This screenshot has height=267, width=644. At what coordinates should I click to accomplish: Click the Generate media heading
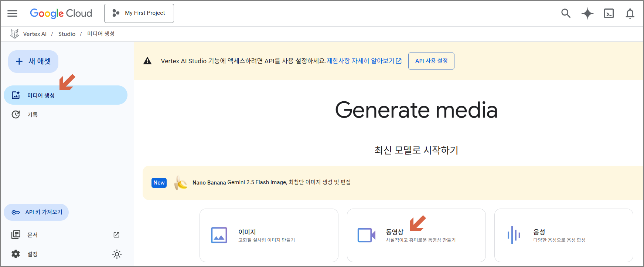(416, 110)
